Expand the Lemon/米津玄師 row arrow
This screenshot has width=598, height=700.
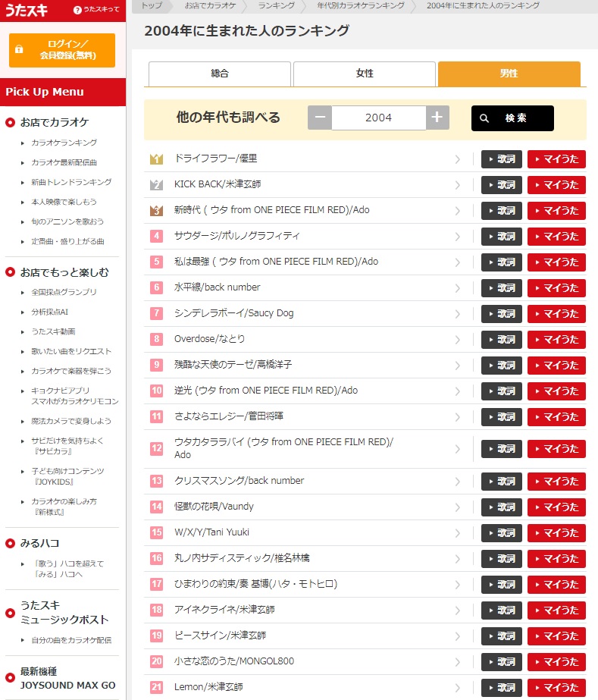tap(458, 688)
